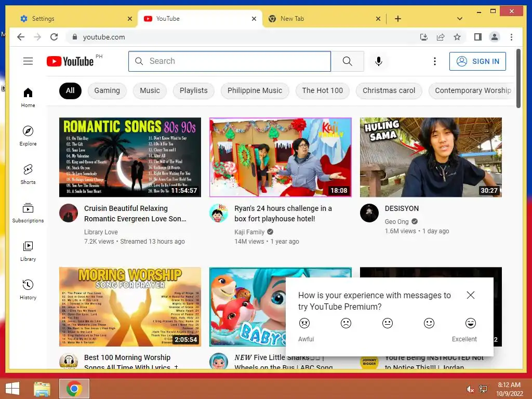Viewport: 532px width, 399px height.
Task: Reload the page
Action: pos(54,37)
